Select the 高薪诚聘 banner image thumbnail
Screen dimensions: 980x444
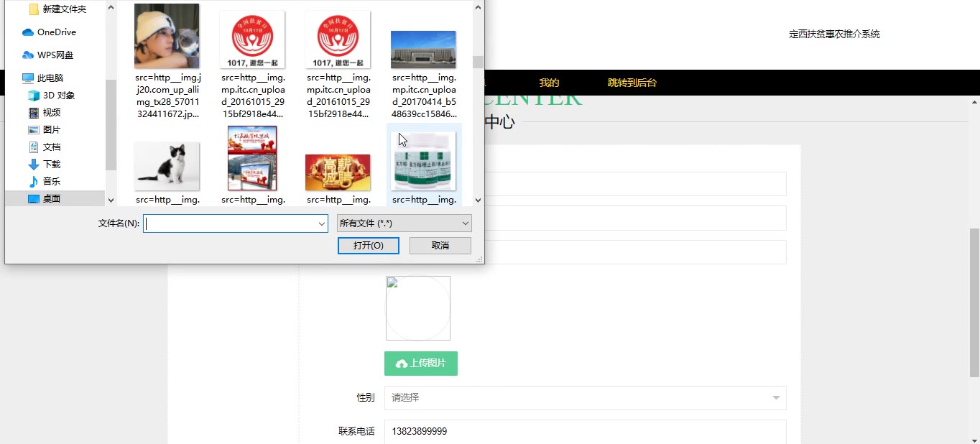pos(338,172)
